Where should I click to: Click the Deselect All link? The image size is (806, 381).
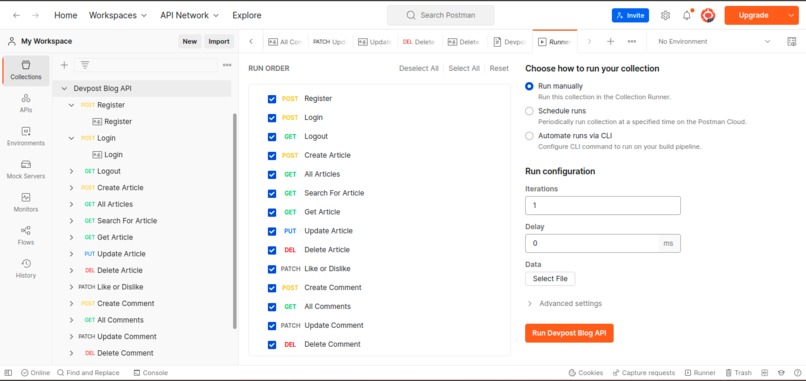418,68
